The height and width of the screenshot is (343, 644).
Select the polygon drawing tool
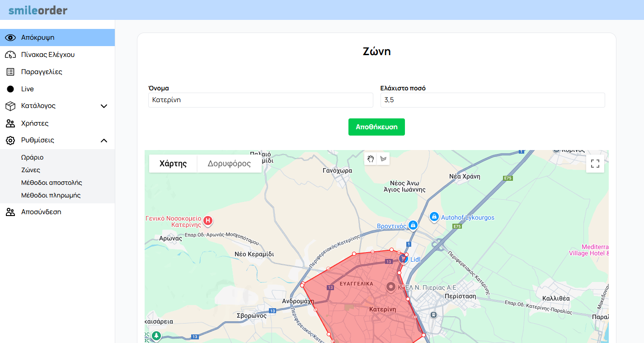tap(383, 159)
